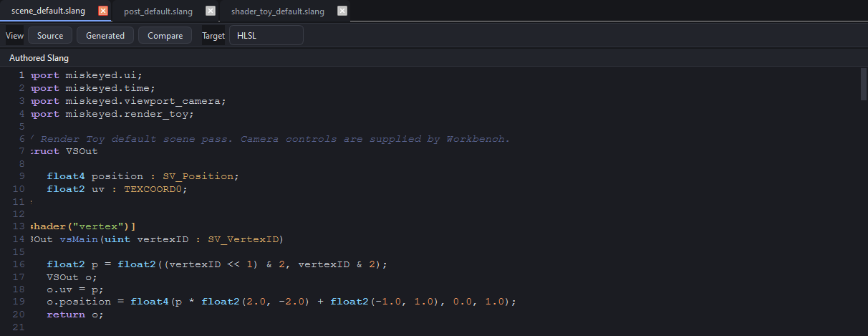Click 'TEXCOORD0' semantic in code
The height and width of the screenshot is (336, 868).
coord(153,189)
